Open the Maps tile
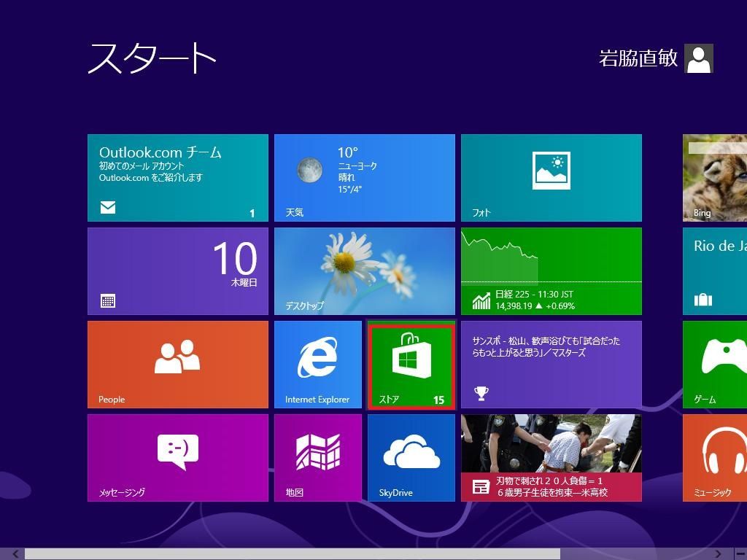747x560 pixels. (318, 458)
